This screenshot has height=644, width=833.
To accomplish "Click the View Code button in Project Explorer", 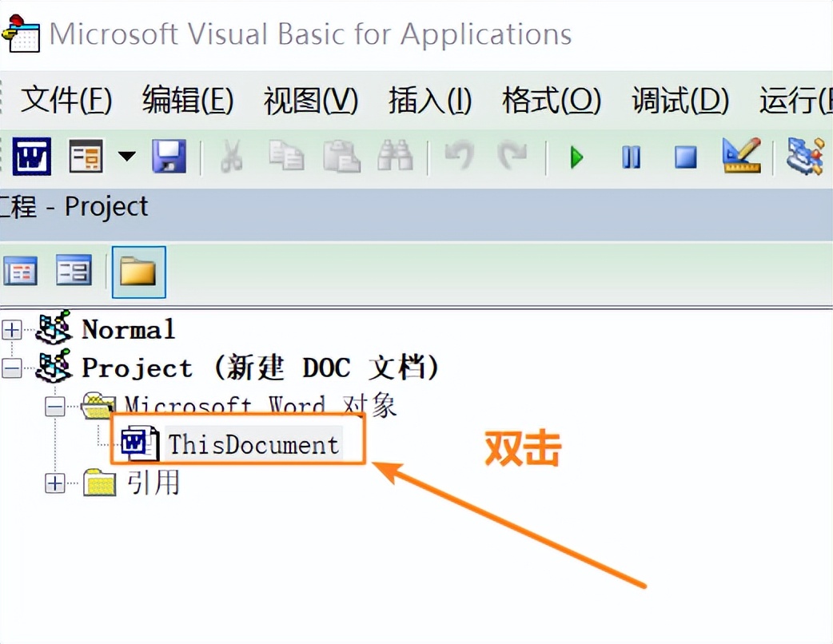I will (20, 272).
